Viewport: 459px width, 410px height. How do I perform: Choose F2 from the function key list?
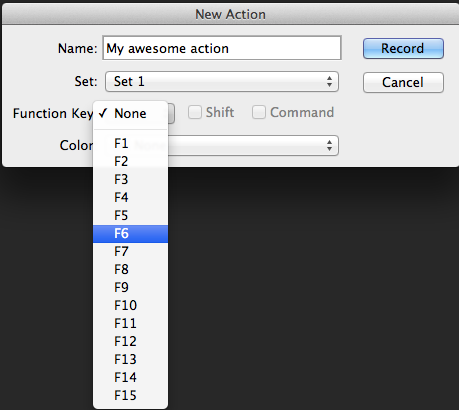pos(130,162)
